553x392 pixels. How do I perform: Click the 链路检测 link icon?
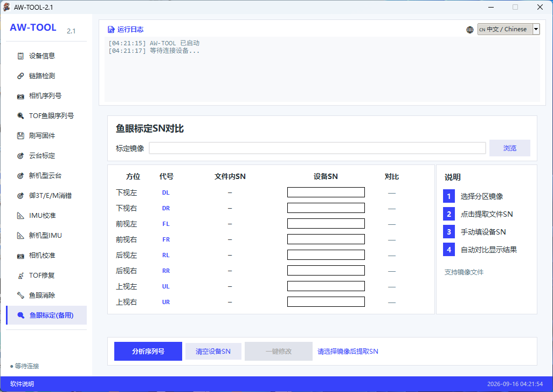coord(21,76)
